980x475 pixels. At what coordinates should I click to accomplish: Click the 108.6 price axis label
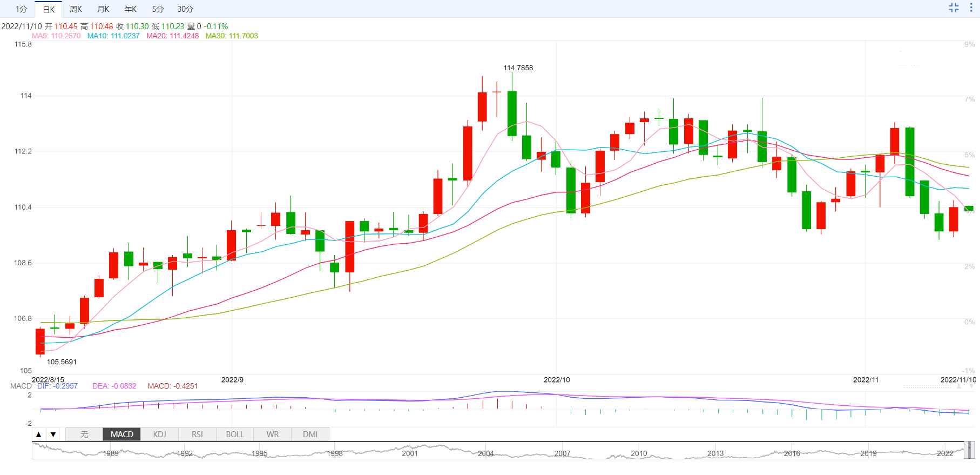coord(23,263)
